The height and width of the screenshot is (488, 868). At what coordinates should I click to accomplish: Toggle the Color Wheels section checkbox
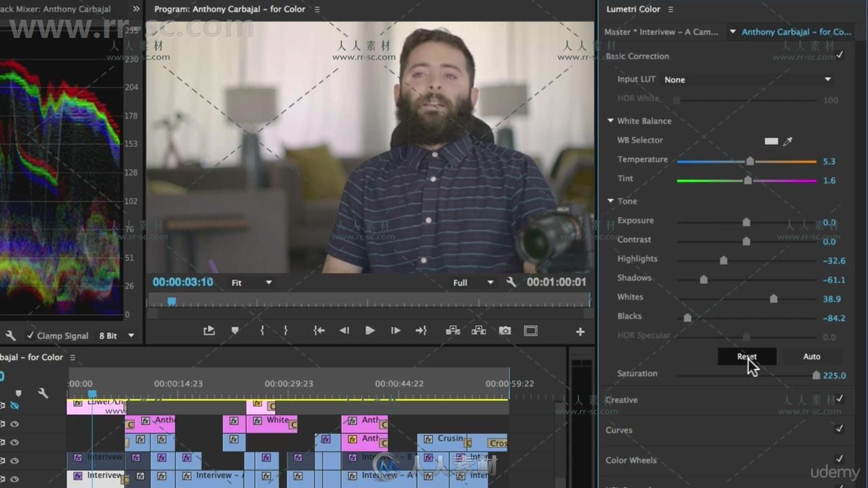pyautogui.click(x=840, y=459)
